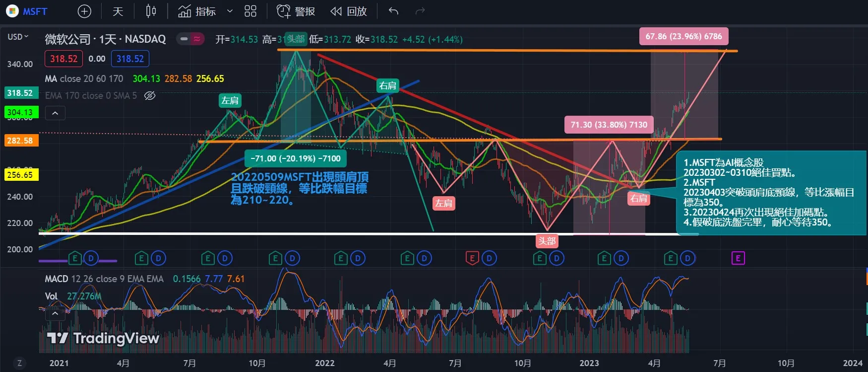
Task: Select the 67.86 (23.96%) 6786 measurement label
Action: point(683,36)
